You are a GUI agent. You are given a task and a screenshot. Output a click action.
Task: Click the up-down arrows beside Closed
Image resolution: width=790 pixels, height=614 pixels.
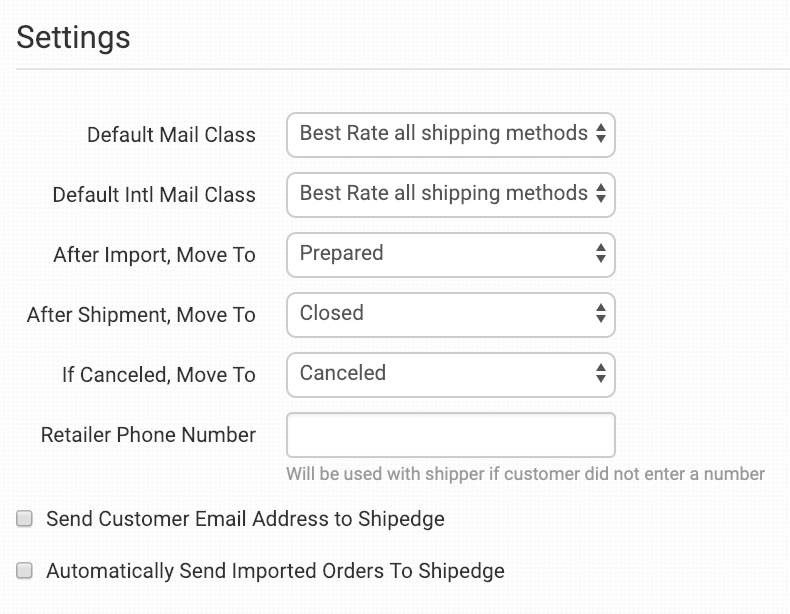600,314
